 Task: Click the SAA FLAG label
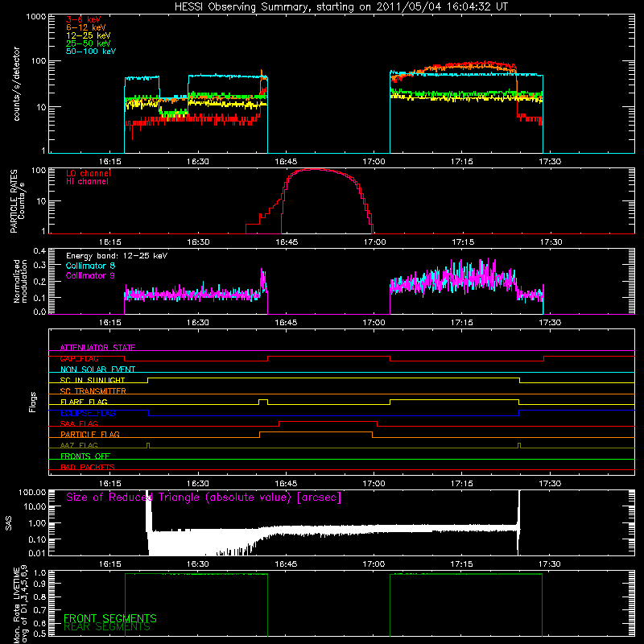click(79, 423)
